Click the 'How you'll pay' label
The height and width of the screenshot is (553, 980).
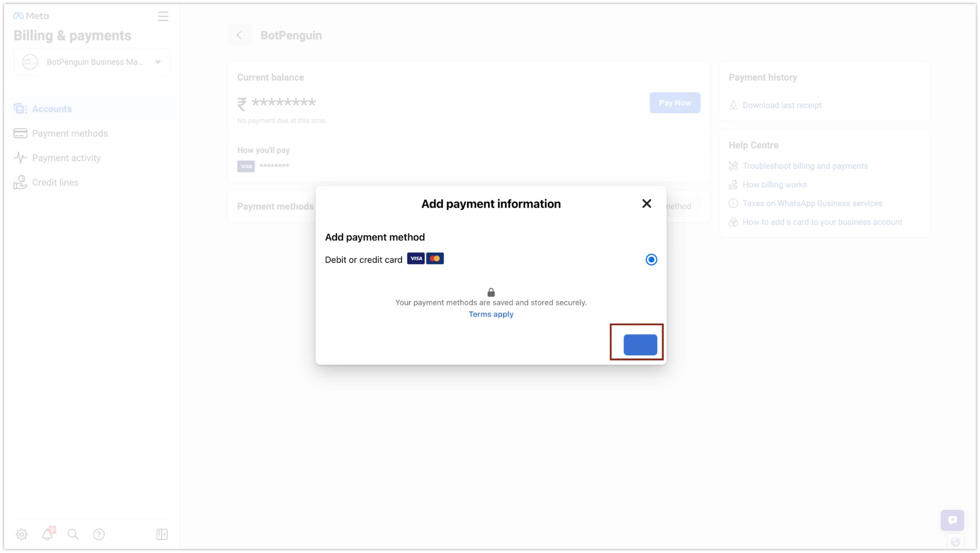pos(263,150)
